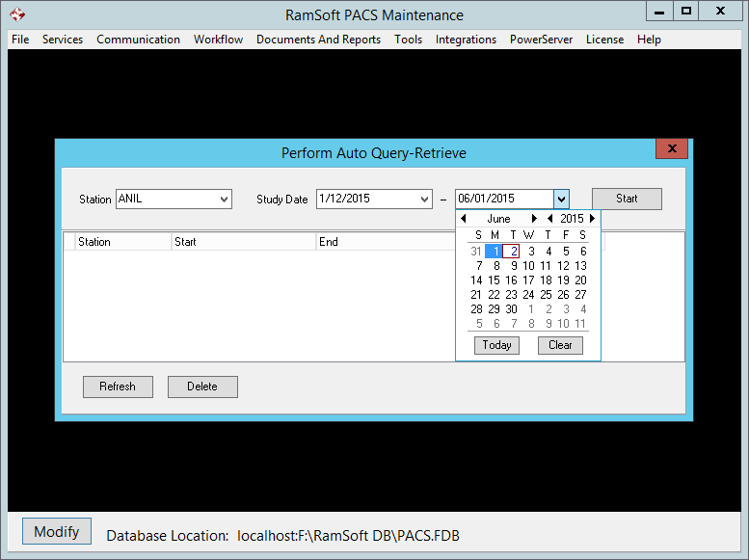Click the Modify button at bottom
The width and height of the screenshot is (749, 560).
tap(57, 532)
